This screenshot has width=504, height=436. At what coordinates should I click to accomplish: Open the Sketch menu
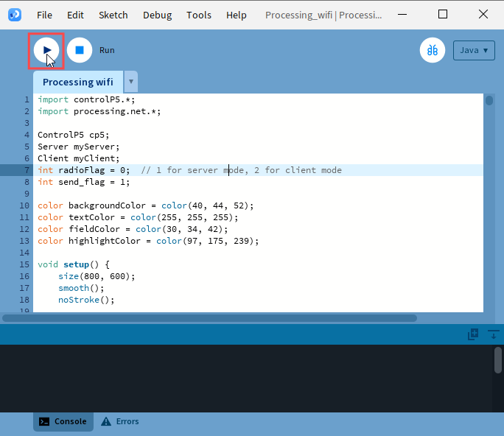113,15
